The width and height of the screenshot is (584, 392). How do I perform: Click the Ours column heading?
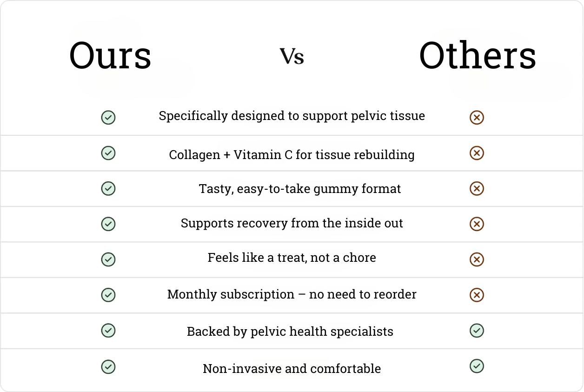[110, 56]
